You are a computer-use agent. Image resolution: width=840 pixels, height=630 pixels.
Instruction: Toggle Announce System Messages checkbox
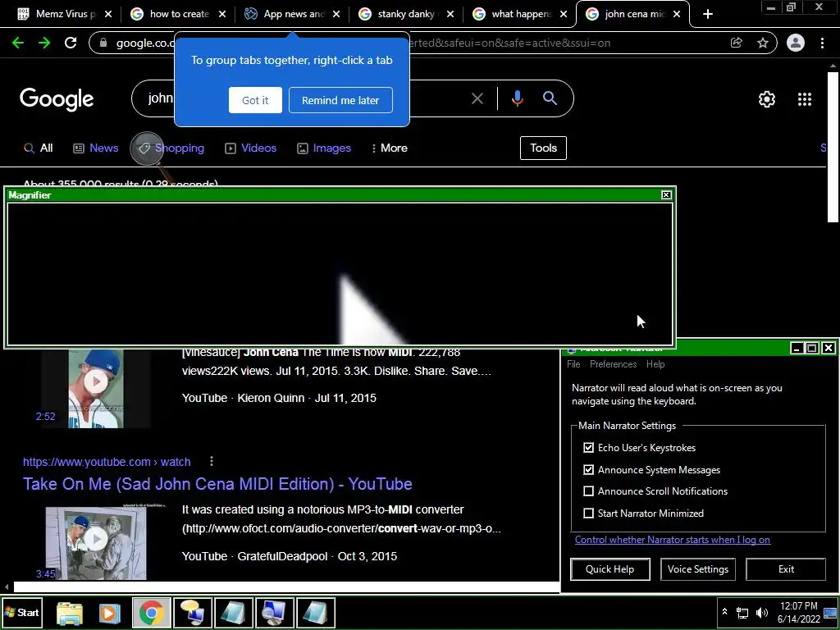click(x=588, y=470)
